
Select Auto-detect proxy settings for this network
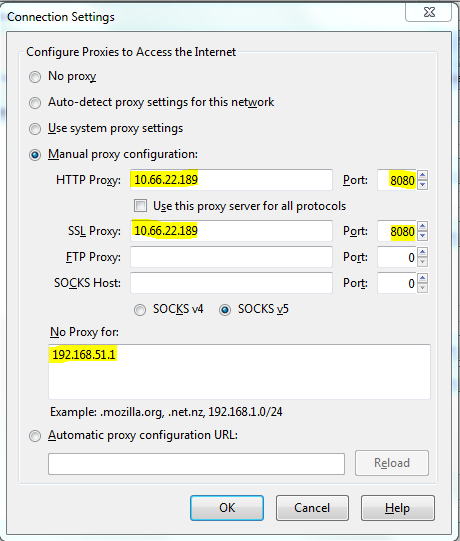coord(35,102)
